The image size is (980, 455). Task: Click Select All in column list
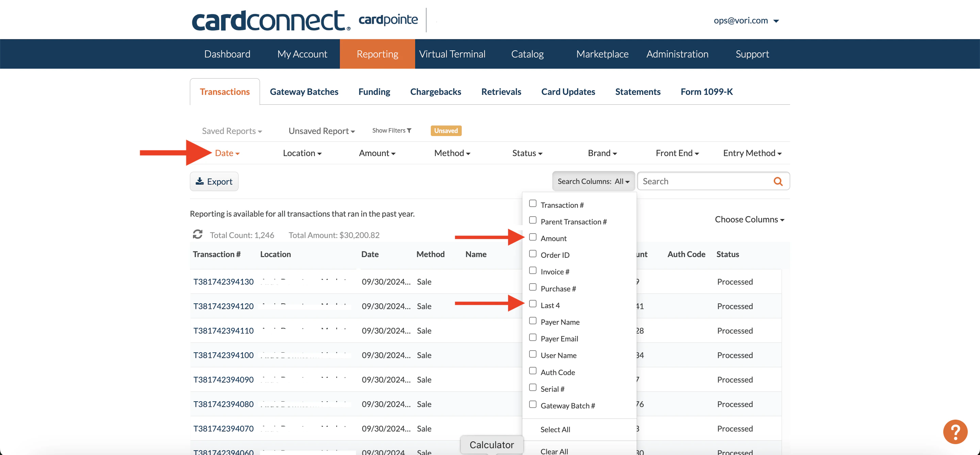point(555,429)
